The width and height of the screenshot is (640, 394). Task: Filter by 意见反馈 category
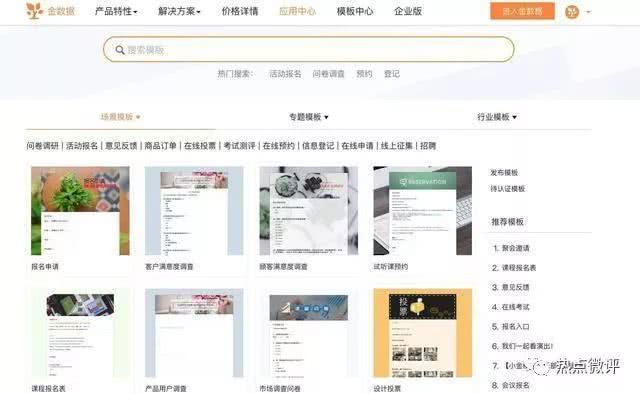point(121,146)
